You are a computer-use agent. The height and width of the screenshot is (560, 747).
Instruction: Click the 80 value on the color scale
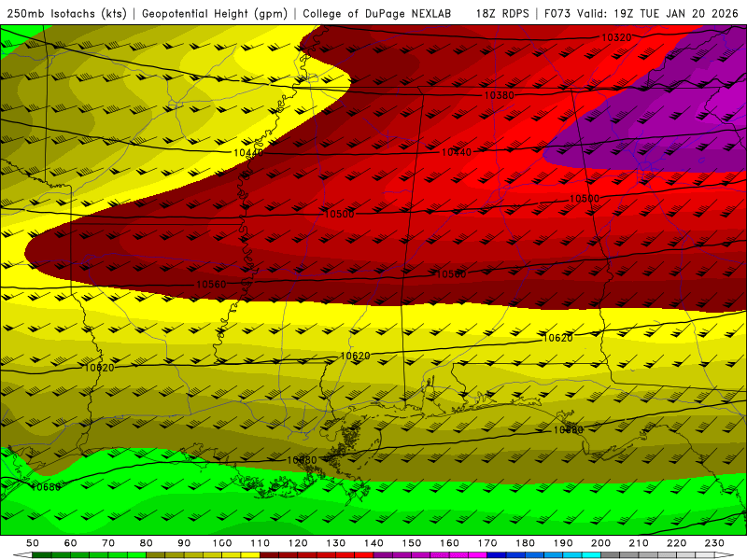(x=147, y=543)
